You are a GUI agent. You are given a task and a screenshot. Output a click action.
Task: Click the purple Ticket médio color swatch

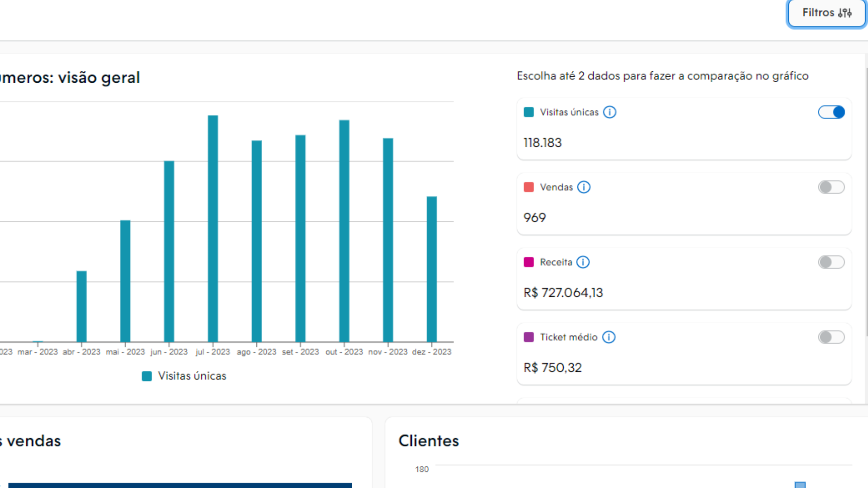coord(528,337)
